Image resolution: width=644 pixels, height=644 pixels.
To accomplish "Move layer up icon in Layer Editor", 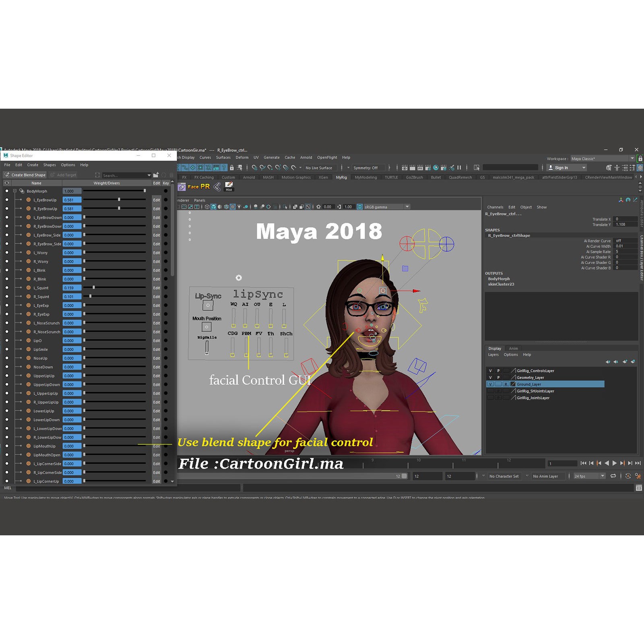I will [x=608, y=361].
